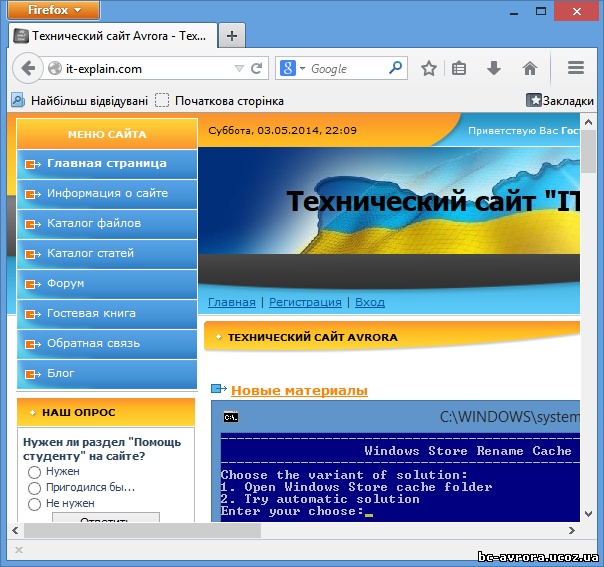Reload the page with the refresh icon
The image size is (604, 567).
point(257,69)
